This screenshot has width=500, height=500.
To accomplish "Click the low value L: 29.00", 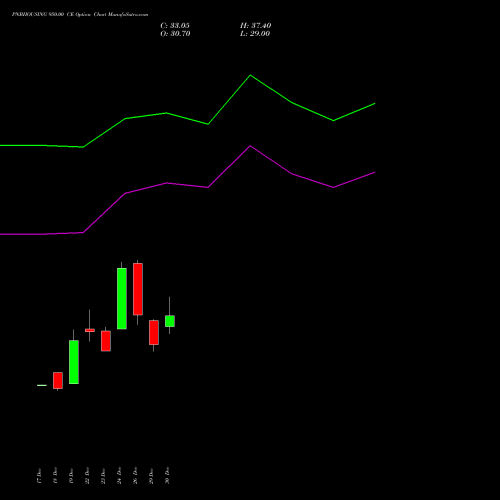I will point(255,34).
